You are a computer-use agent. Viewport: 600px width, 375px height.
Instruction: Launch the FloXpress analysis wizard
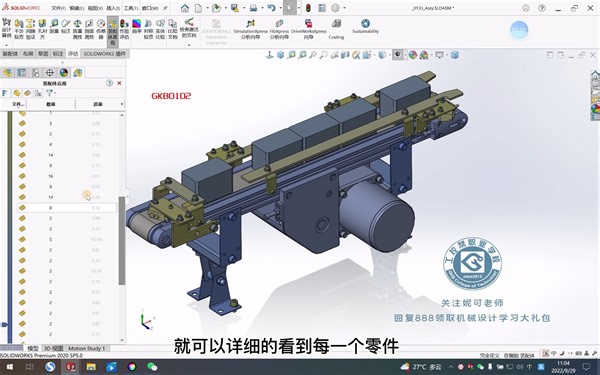tap(279, 29)
